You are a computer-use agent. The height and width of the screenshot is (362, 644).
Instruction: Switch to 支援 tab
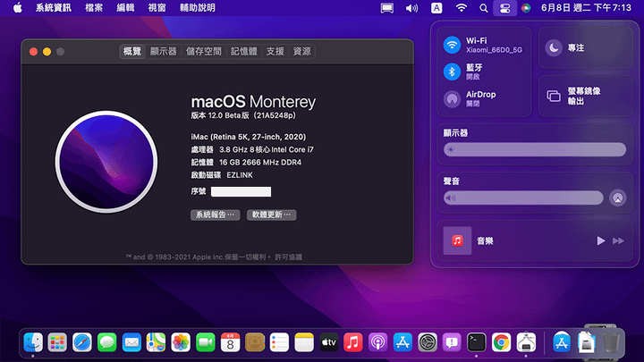(x=275, y=51)
